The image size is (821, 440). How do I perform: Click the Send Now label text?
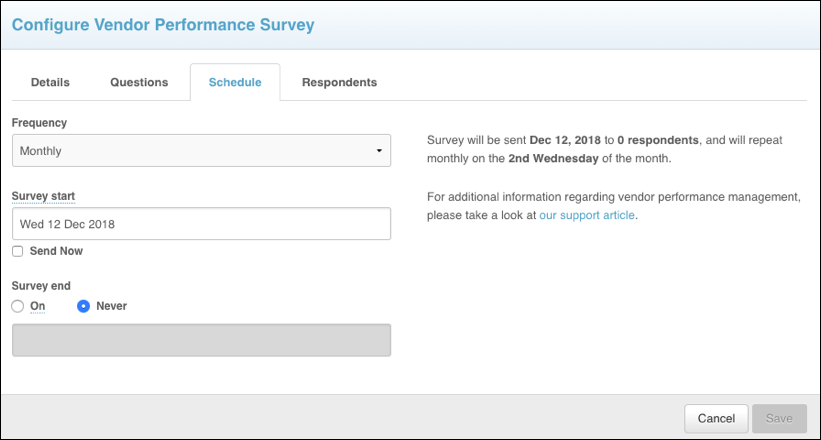(x=56, y=251)
